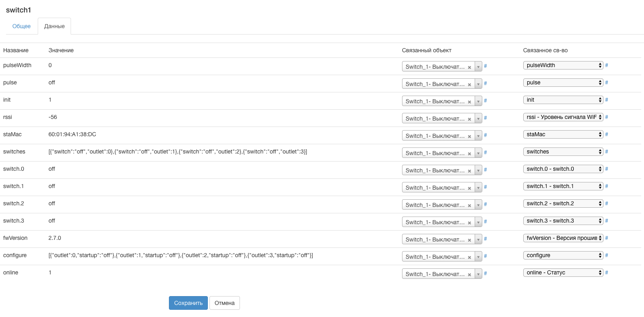Image resolution: width=644 pixels, height=317 pixels.
Task: Click the Отмена button
Action: tap(224, 303)
